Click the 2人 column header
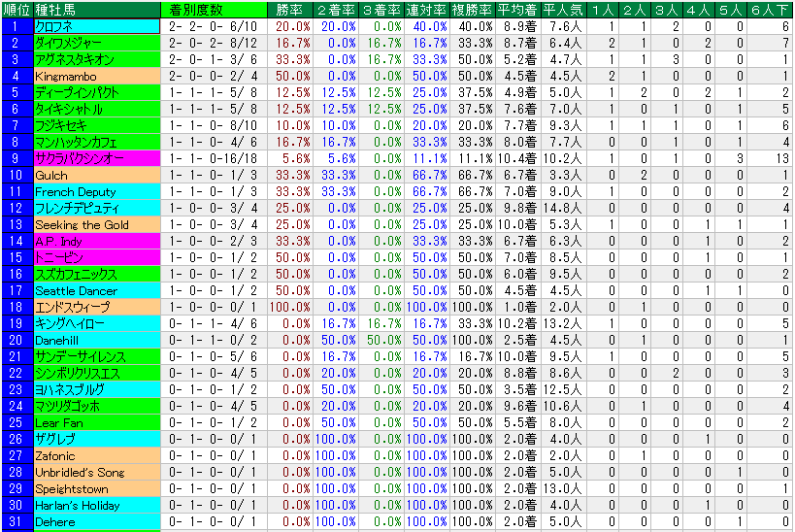The width and height of the screenshot is (795, 532). 634,10
